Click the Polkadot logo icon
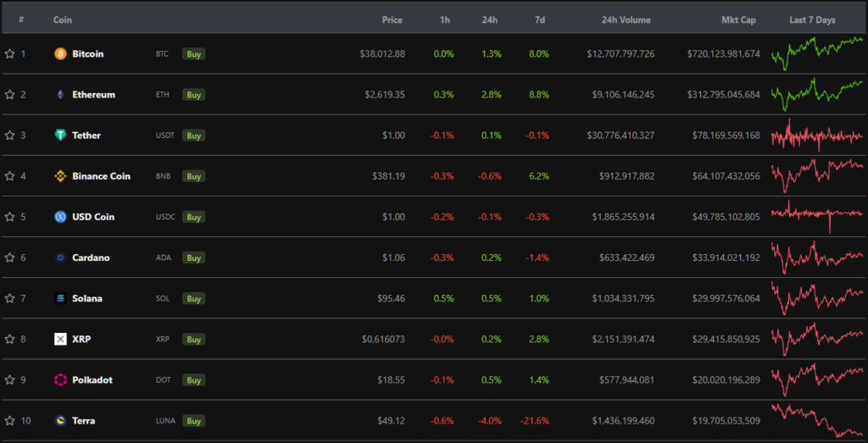 point(60,379)
